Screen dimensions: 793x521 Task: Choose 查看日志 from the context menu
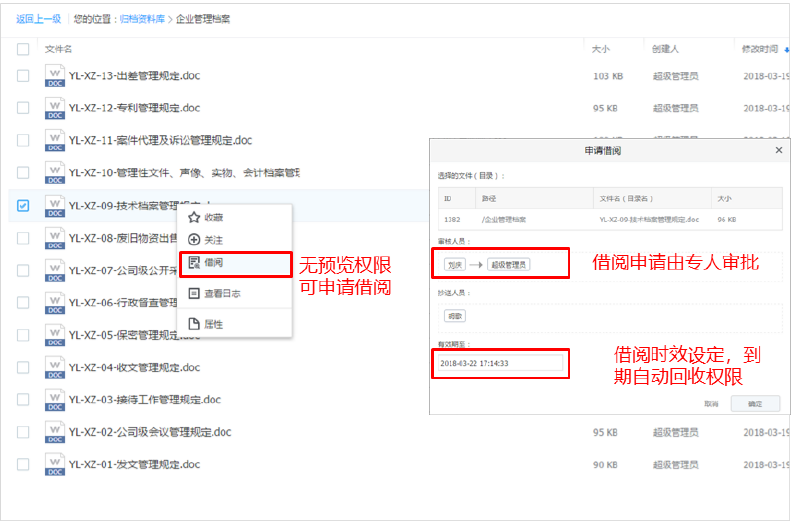tap(222, 294)
